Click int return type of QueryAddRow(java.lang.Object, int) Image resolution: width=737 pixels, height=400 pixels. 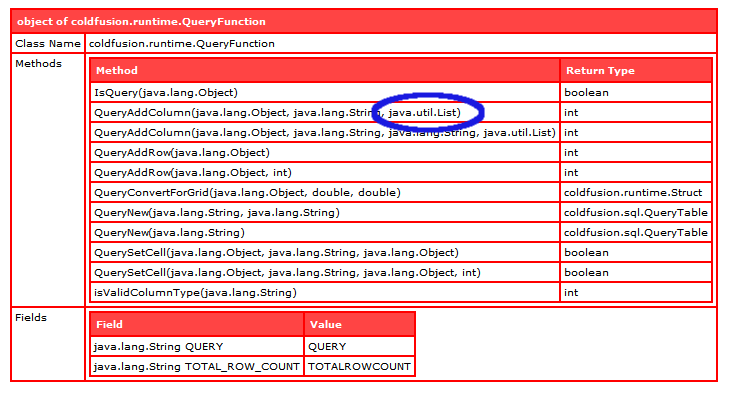point(636,173)
